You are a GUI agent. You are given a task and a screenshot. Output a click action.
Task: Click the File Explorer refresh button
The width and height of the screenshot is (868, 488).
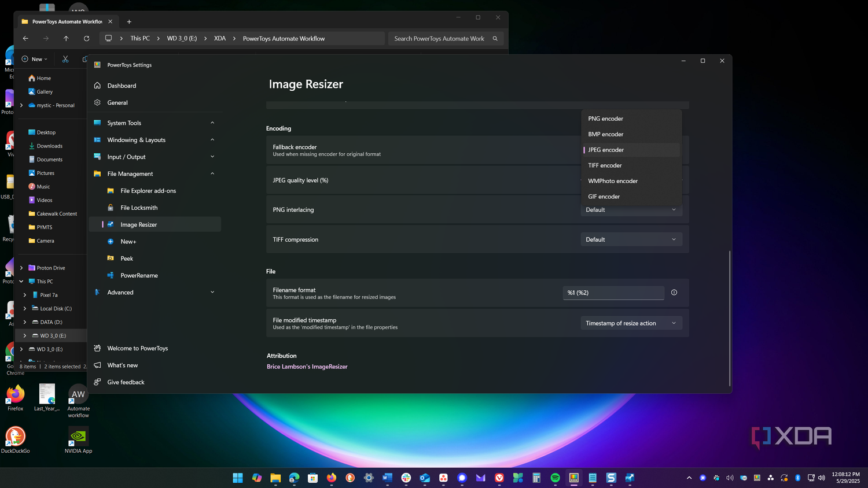(x=86, y=39)
